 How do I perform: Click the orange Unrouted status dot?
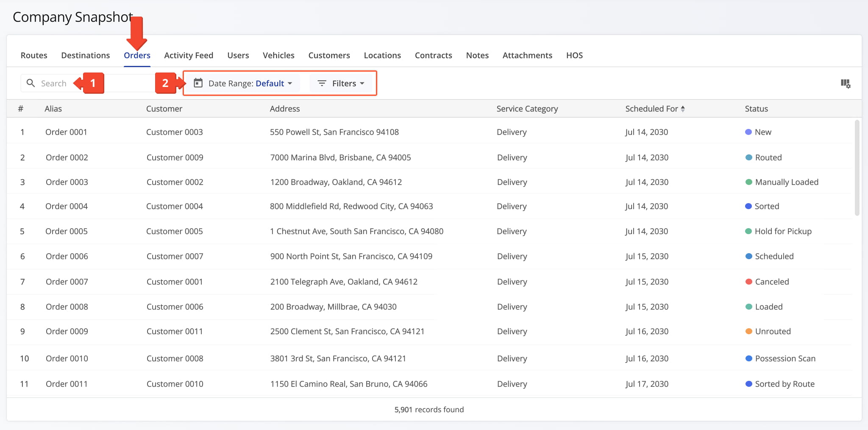coord(749,331)
